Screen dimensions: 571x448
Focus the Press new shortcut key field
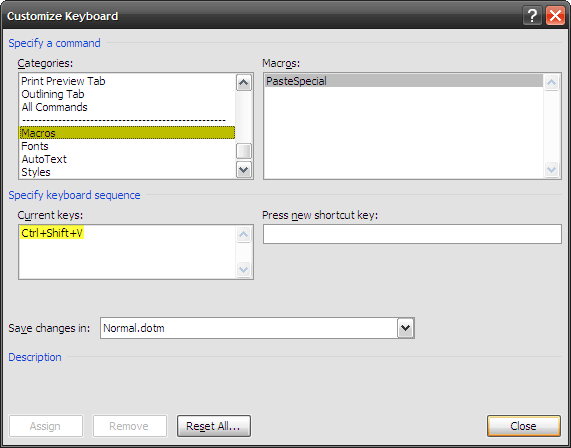[x=412, y=234]
